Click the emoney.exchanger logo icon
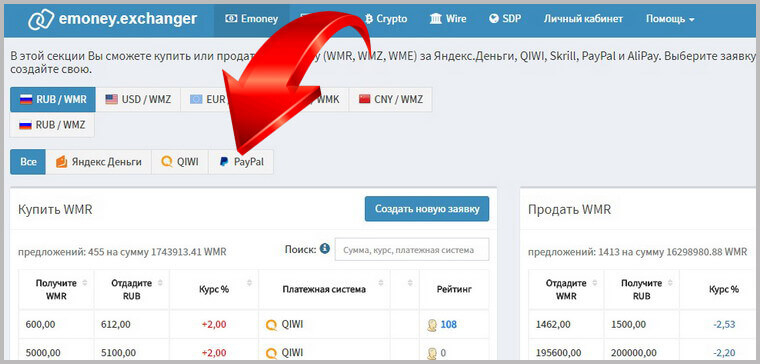Viewport: 760px width, 364px height. click(41, 19)
